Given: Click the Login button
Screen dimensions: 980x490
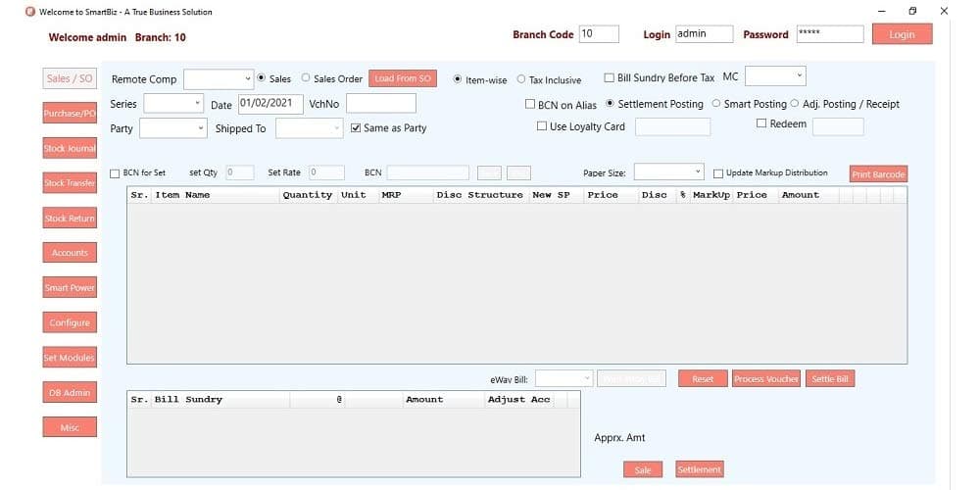Looking at the screenshot, I should tap(902, 34).
